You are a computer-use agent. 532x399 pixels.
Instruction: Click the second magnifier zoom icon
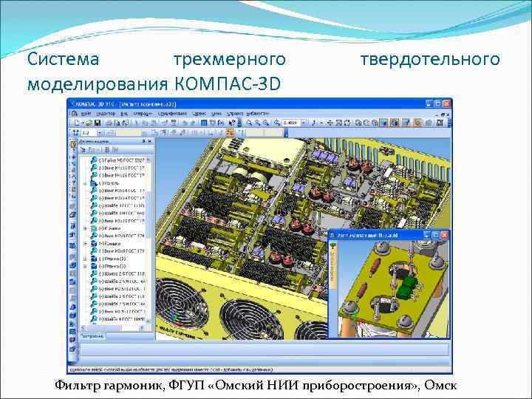(x=258, y=123)
